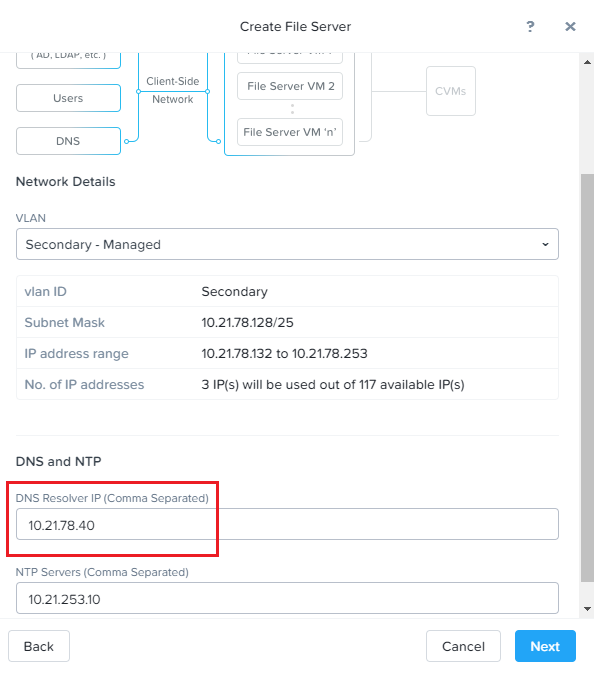Viewport: 594px width, 673px height.
Task: Cancel file server creation
Action: 463,646
